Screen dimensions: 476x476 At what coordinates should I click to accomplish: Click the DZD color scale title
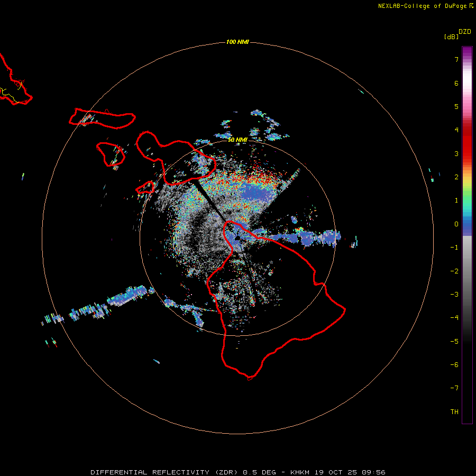click(465, 32)
